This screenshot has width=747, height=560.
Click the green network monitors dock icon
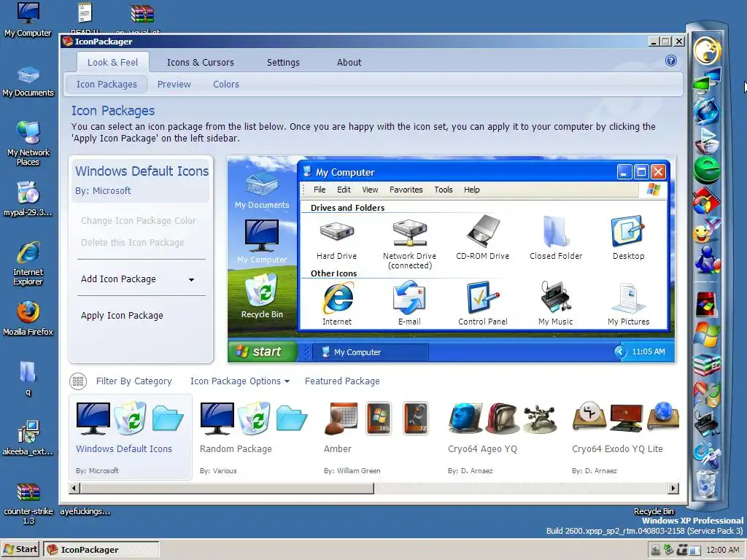pos(707,80)
